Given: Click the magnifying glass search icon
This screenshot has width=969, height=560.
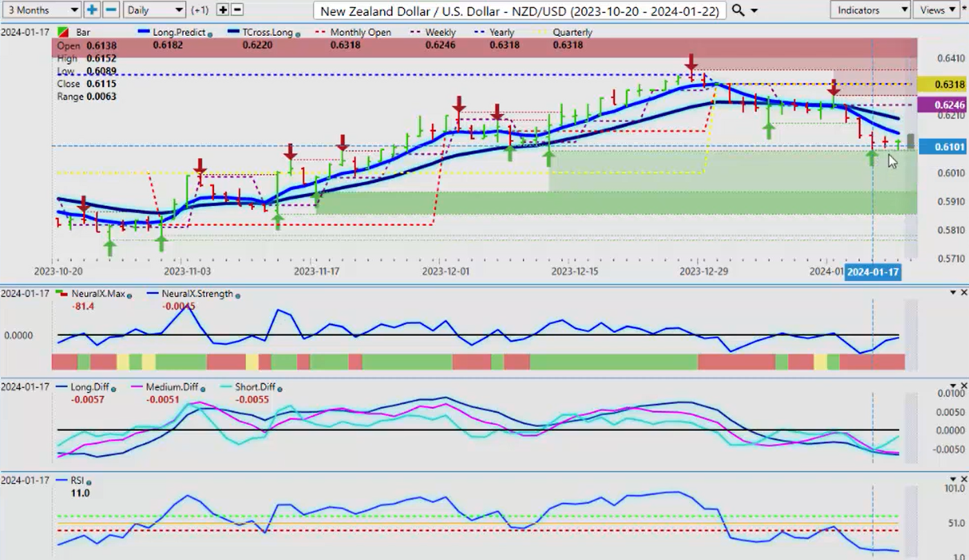Looking at the screenshot, I should pos(738,10).
